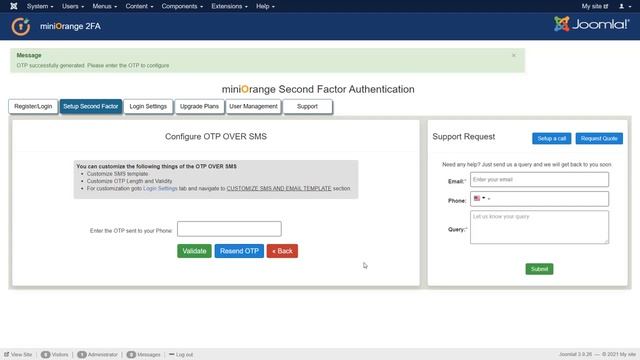Open the Help menu
Image resolution: width=640 pixels, height=360 pixels.
pos(265,6)
